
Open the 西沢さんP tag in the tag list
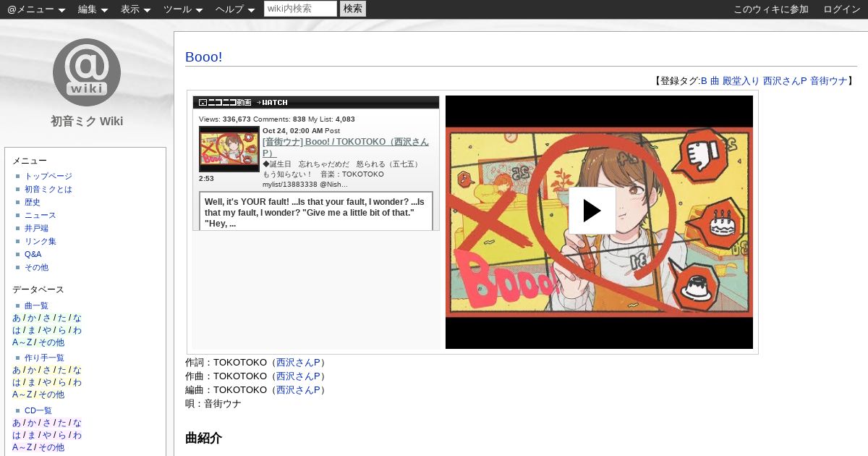(x=785, y=81)
